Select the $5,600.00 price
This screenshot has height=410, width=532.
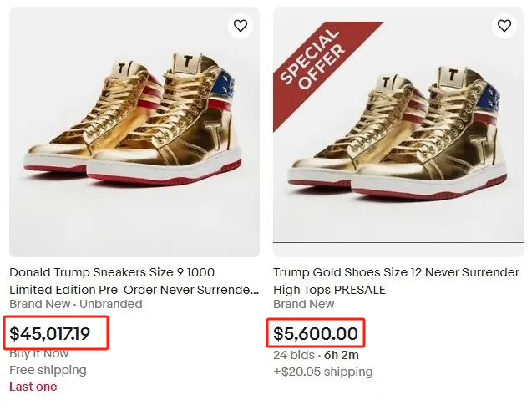click(x=316, y=334)
